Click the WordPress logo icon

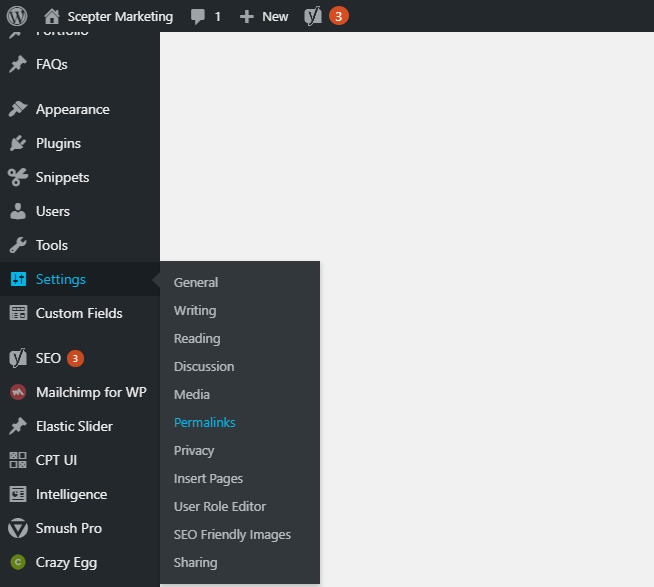pos(17,16)
